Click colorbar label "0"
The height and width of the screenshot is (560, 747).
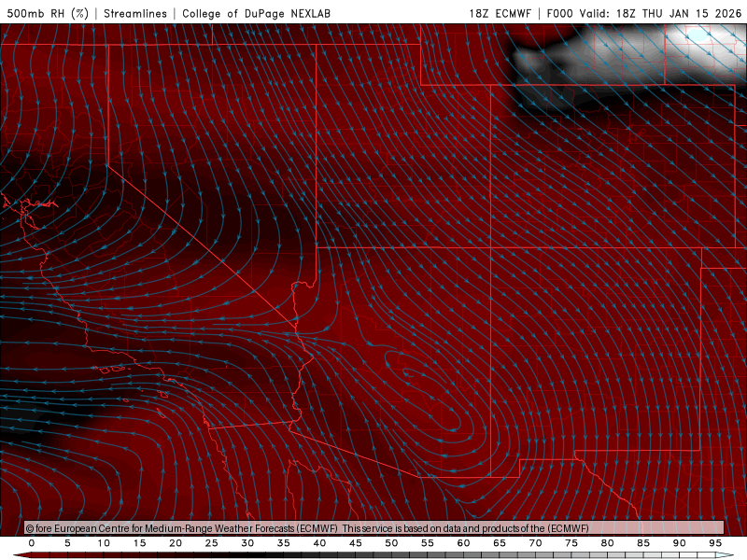coord(32,543)
